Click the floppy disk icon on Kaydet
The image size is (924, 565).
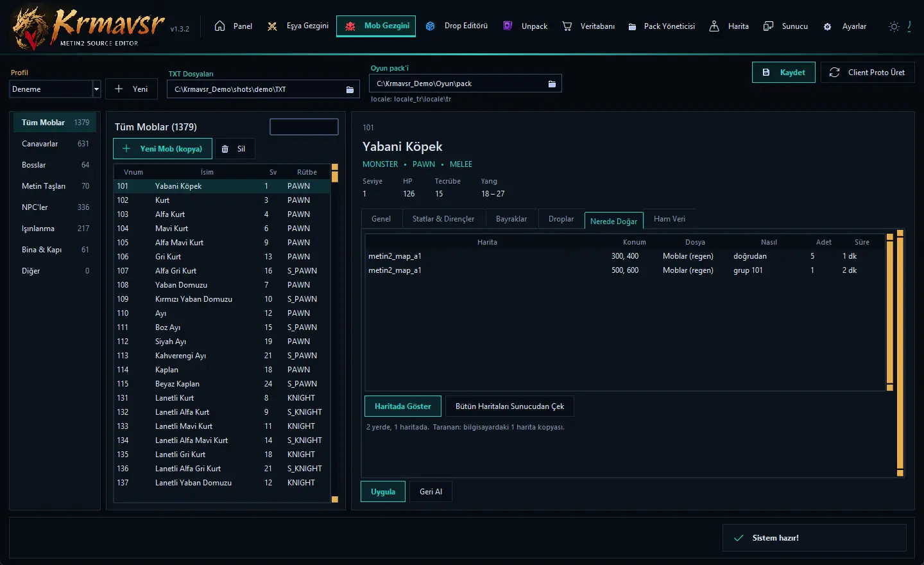coord(766,73)
